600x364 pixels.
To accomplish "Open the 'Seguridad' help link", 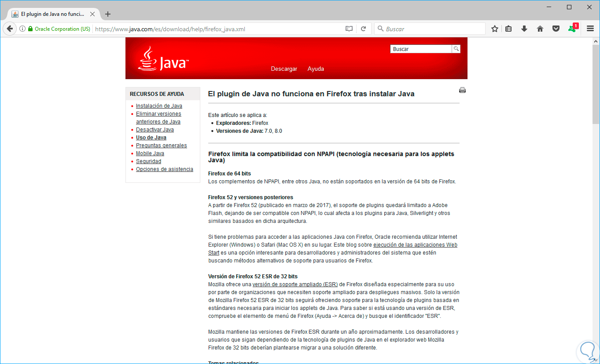I will click(x=148, y=161).
